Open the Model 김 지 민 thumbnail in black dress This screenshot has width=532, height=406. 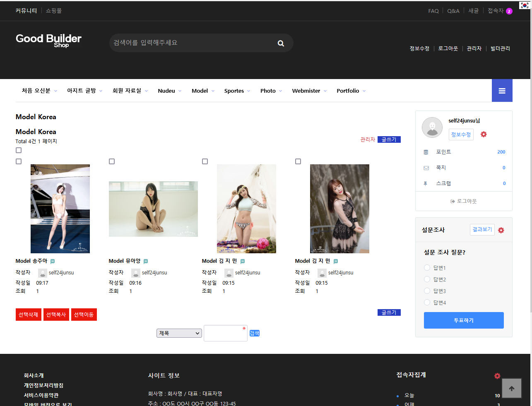click(339, 209)
